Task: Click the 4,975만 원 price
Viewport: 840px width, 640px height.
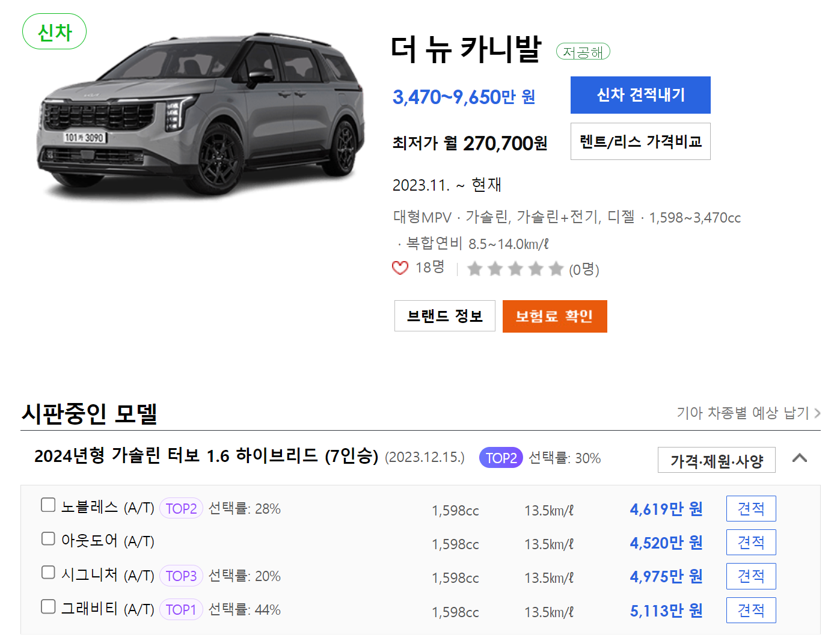Action: 666,577
